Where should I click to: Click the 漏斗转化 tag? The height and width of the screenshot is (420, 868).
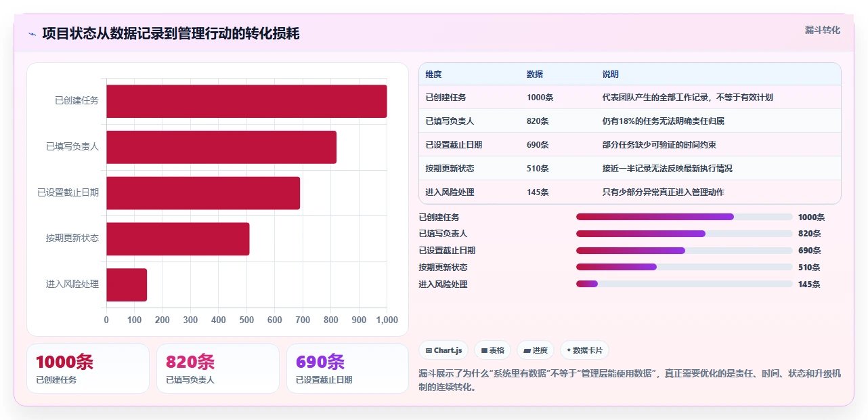coord(823,30)
